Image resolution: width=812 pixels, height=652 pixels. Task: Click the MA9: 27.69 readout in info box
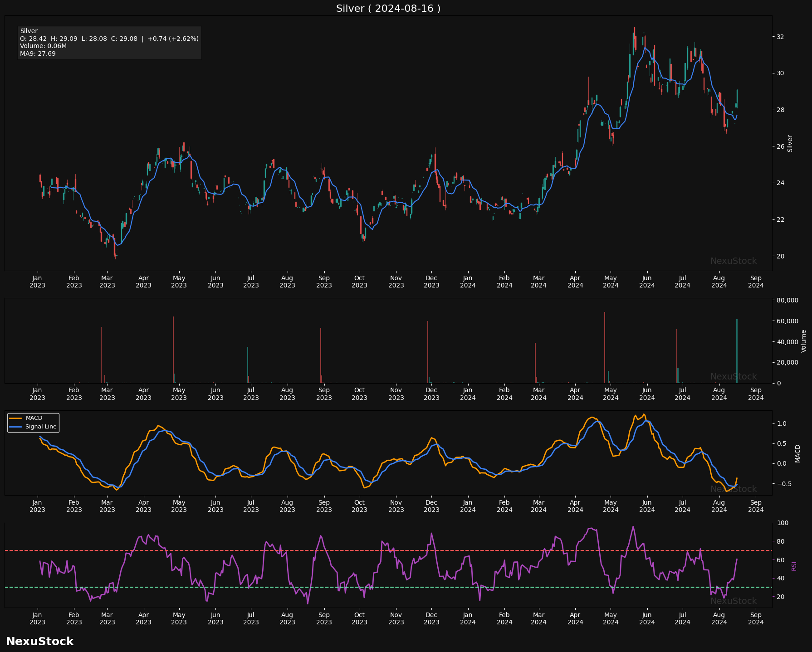click(38, 54)
